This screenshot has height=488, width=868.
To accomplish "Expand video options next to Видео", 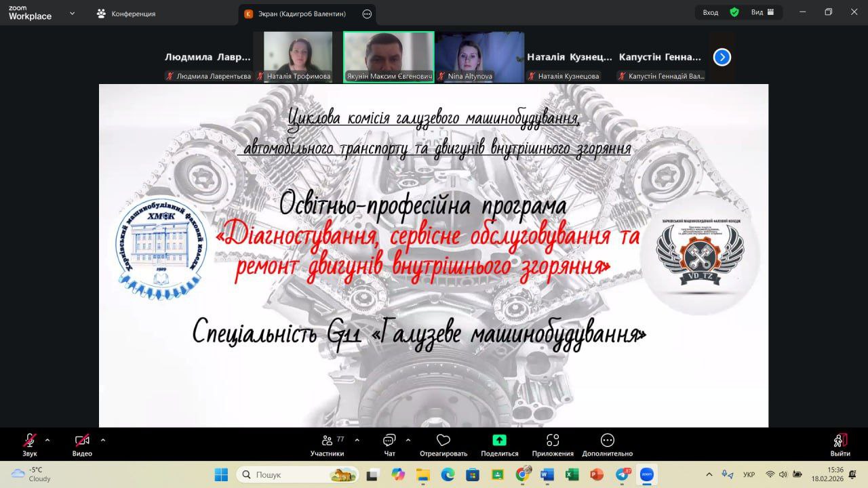I will [103, 440].
